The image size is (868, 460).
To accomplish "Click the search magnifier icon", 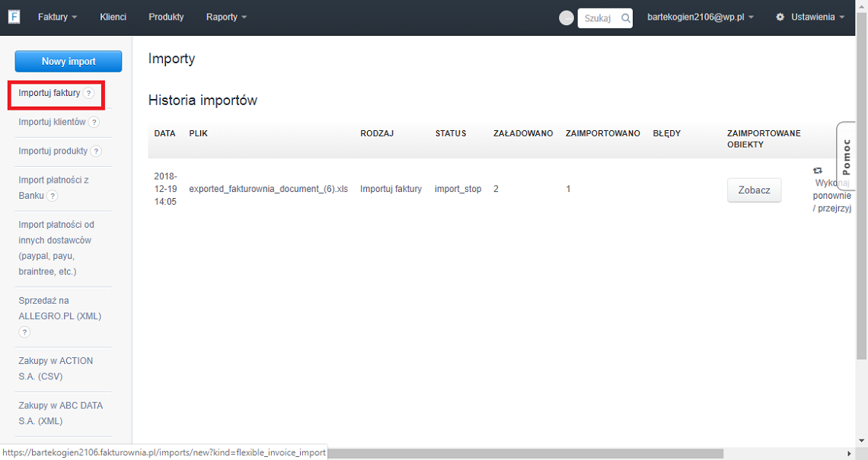I will (x=625, y=18).
